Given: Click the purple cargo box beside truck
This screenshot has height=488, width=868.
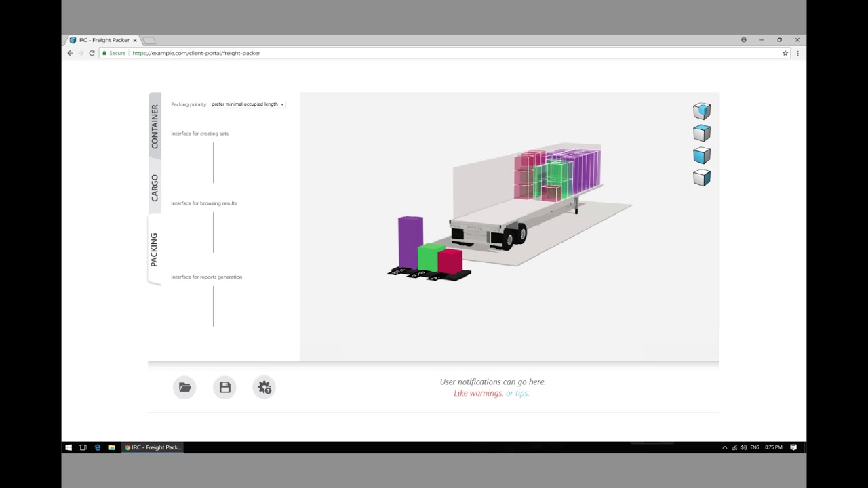Looking at the screenshot, I should (410, 242).
